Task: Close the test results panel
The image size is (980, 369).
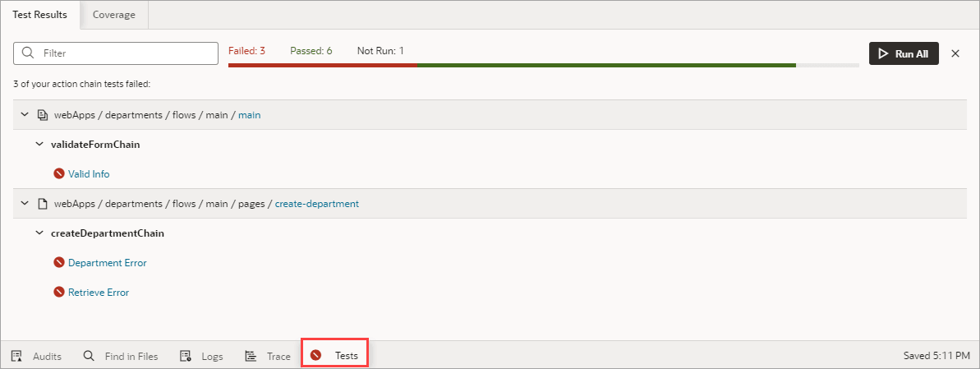Action: [x=955, y=53]
